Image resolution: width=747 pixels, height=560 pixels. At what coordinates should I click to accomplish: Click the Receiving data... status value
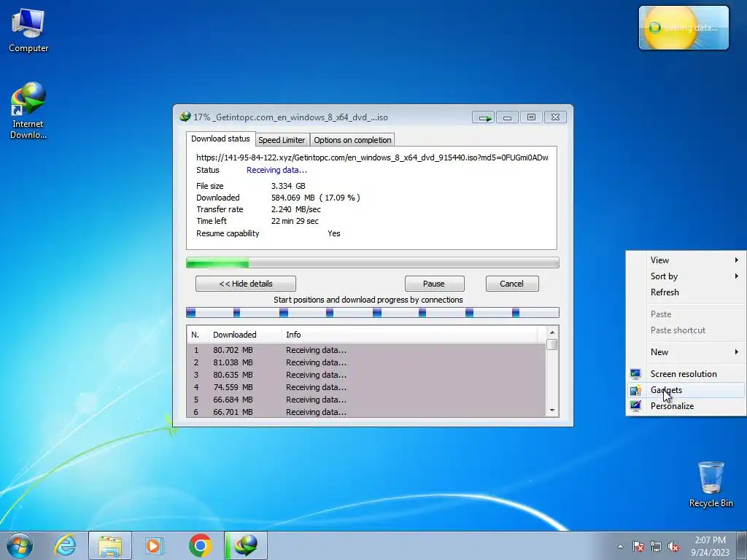(x=276, y=170)
